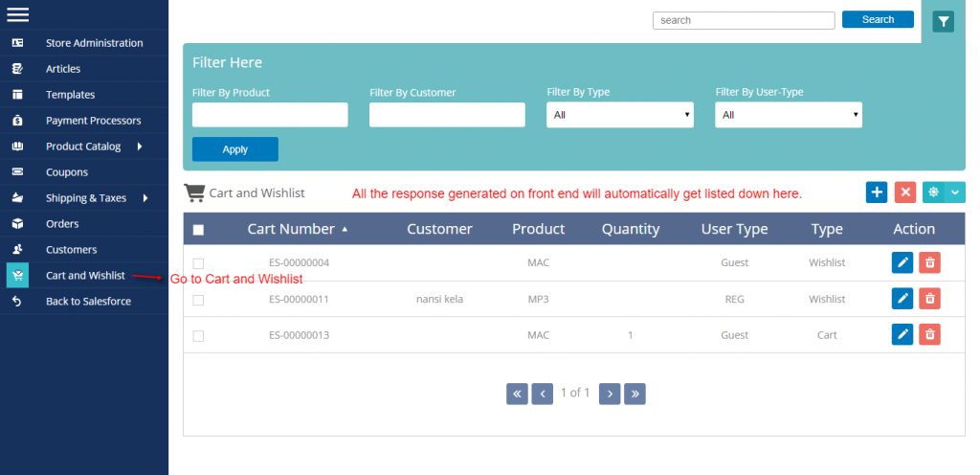Open Coupons from the sidebar
The width and height of the screenshot is (980, 475).
pos(66,172)
